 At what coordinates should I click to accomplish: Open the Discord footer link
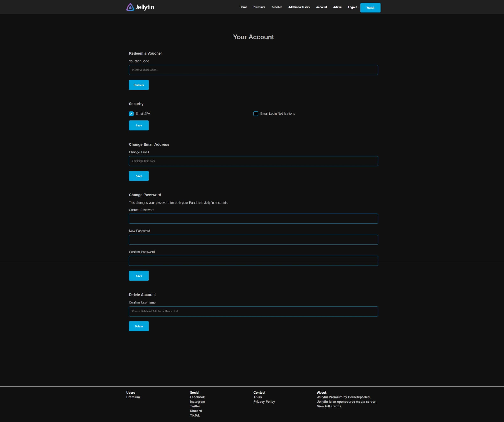coord(196,411)
